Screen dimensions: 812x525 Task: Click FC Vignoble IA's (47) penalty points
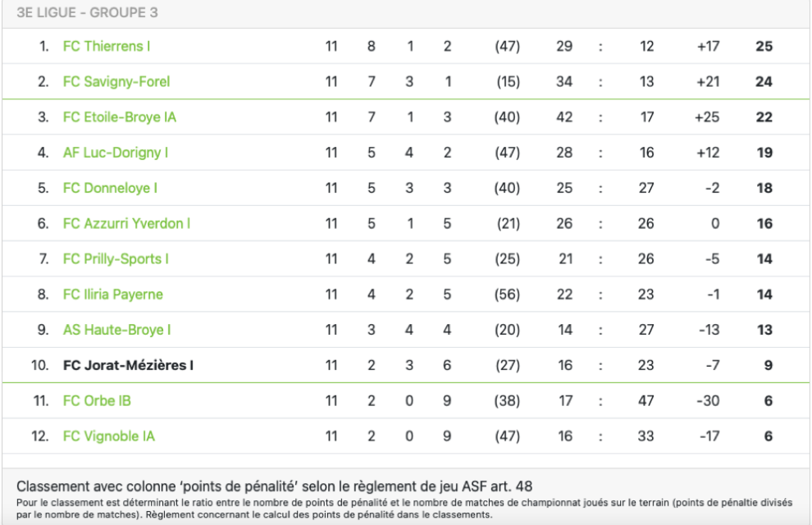(x=507, y=436)
